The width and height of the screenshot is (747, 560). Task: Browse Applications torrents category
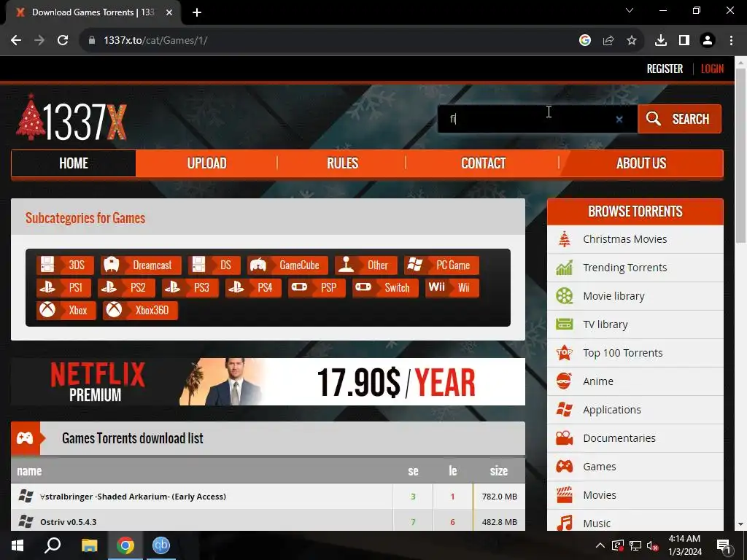tap(635, 410)
